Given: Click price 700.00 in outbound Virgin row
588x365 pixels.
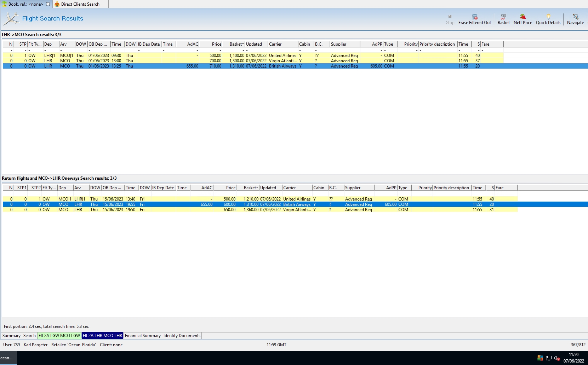Looking at the screenshot, I should [x=215, y=61].
